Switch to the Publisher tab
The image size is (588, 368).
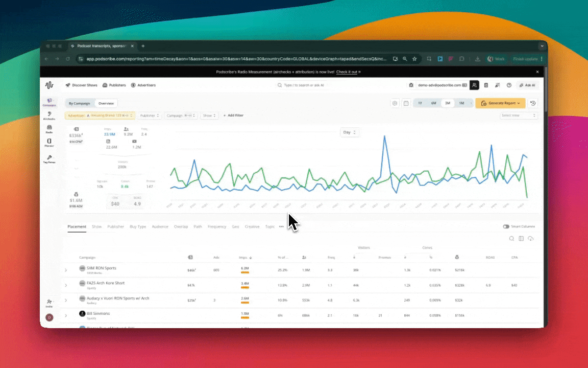pos(115,226)
